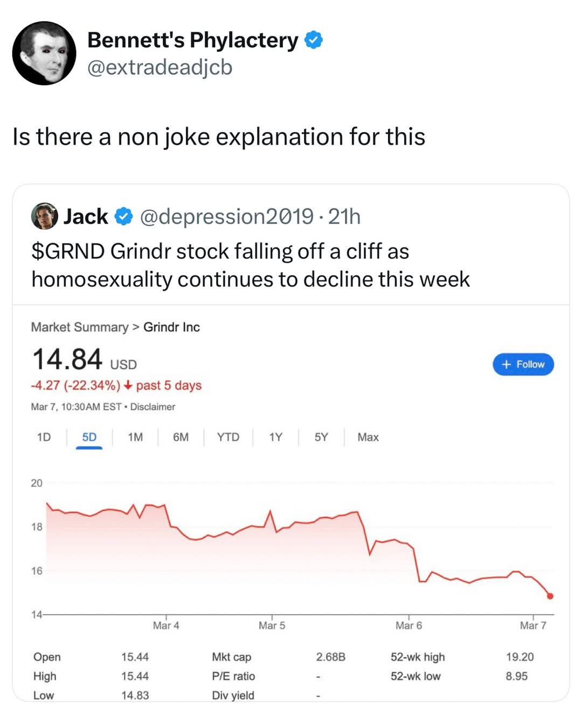Image resolution: width=582 pixels, height=728 pixels.
Task: Open the @depression2019 handle
Action: [x=226, y=216]
